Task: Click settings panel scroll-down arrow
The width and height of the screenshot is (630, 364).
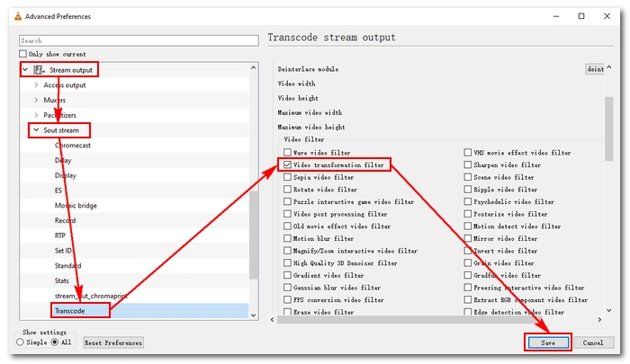Action: [609, 310]
